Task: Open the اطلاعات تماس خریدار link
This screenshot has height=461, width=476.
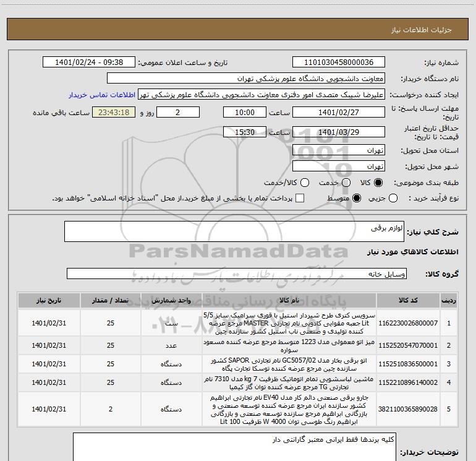Action: coord(102,95)
